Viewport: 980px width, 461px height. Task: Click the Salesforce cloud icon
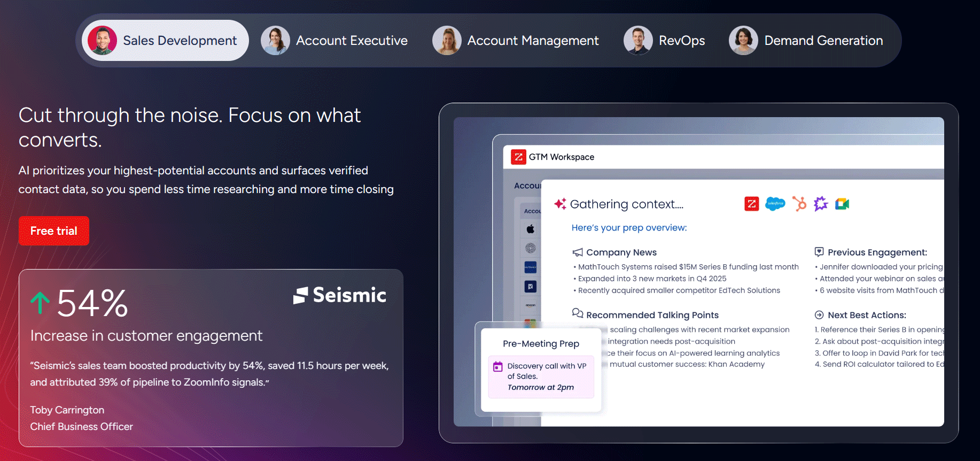coord(775,204)
